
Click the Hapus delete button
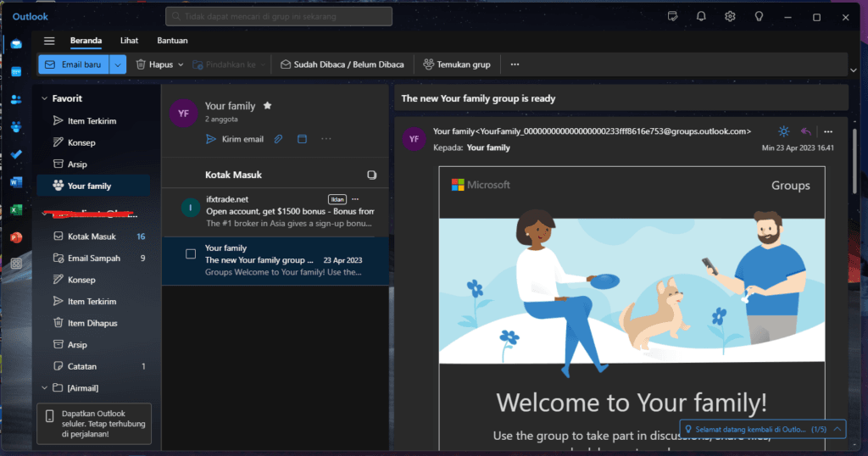point(154,64)
